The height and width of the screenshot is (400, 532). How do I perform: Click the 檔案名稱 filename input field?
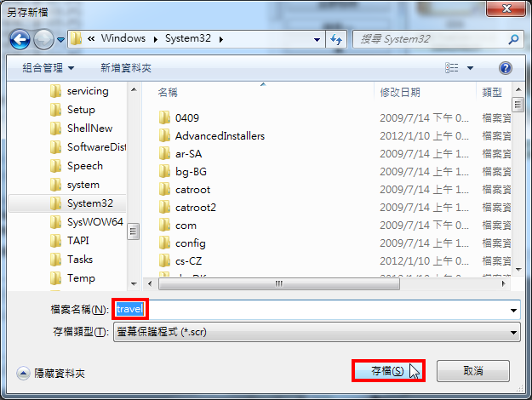(317, 310)
